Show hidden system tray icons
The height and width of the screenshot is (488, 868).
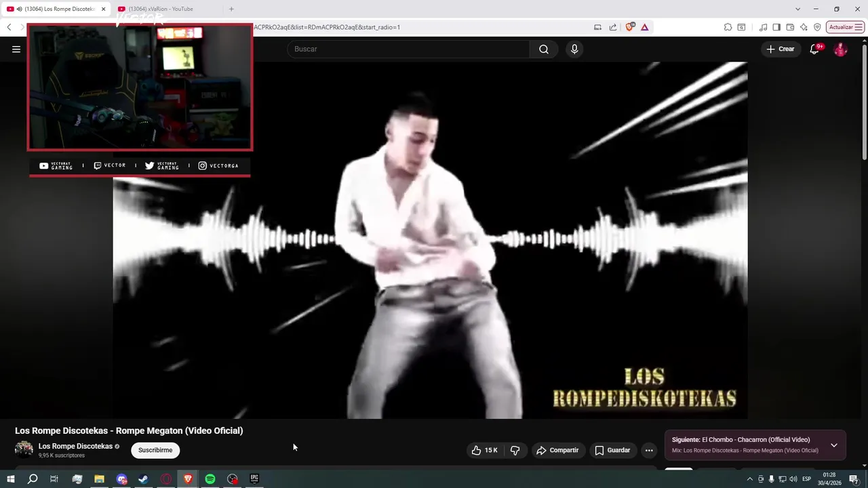click(750, 479)
